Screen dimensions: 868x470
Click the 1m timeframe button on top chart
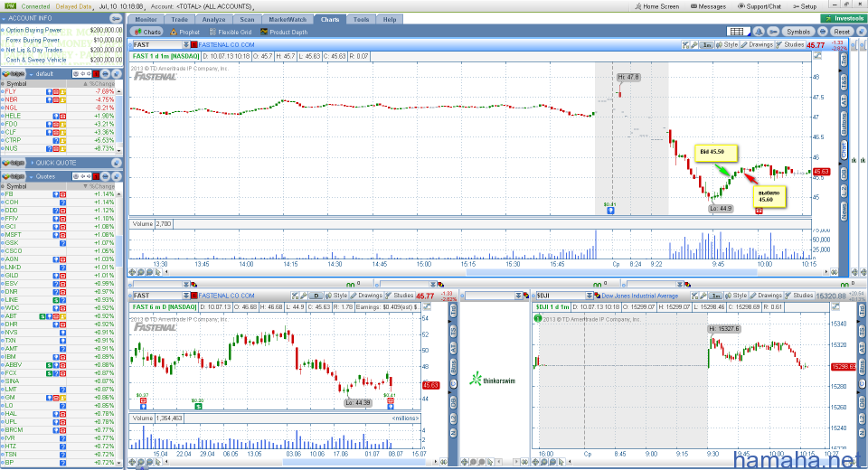tap(707, 45)
